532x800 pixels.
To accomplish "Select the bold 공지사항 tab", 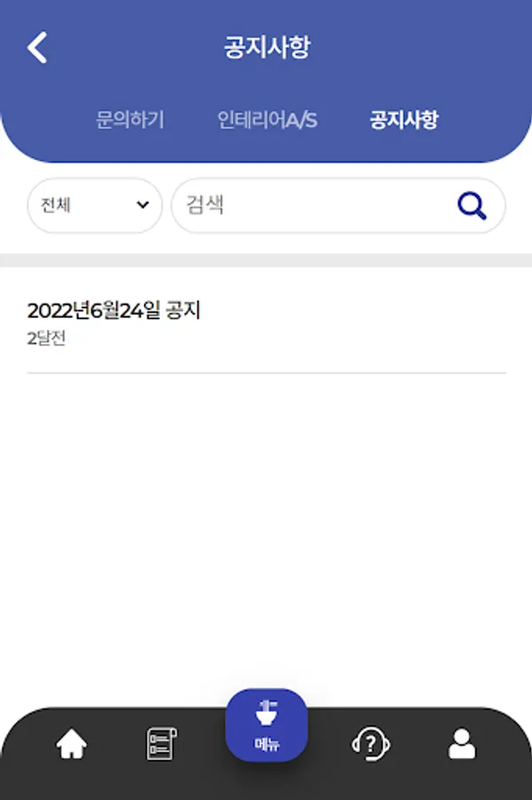I will (x=404, y=120).
